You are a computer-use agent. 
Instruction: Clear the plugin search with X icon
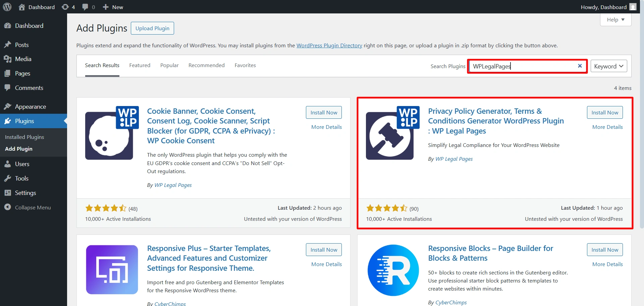click(580, 66)
